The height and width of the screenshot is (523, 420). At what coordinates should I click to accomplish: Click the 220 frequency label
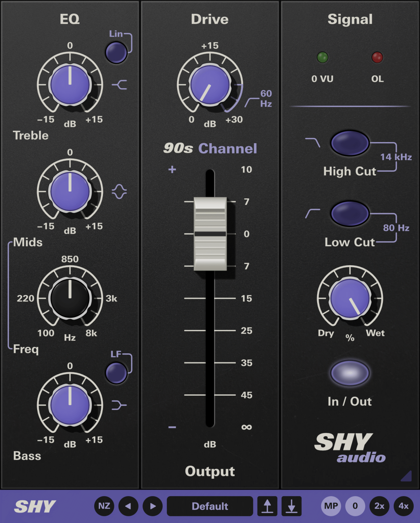(26, 298)
